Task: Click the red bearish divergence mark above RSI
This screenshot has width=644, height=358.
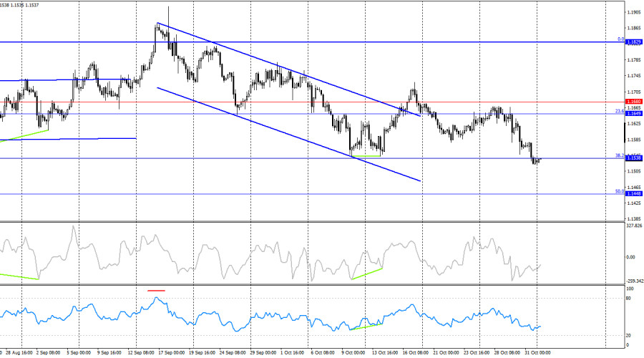Action: click(156, 291)
